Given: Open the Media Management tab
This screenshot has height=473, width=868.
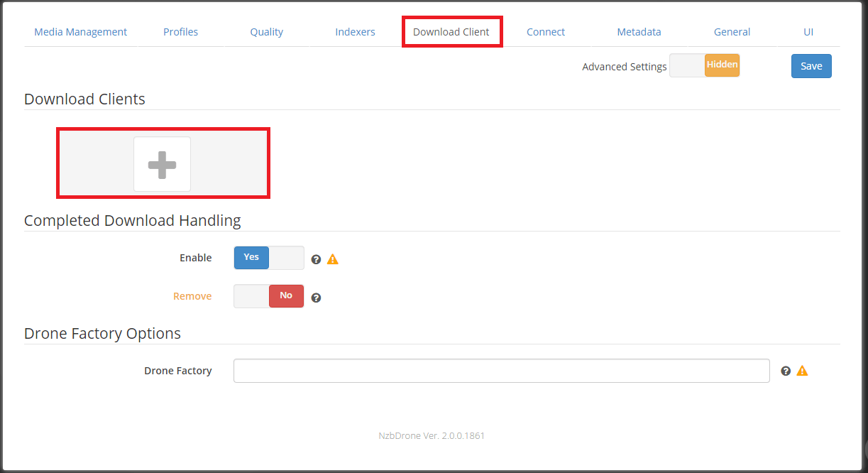Looking at the screenshot, I should (81, 32).
